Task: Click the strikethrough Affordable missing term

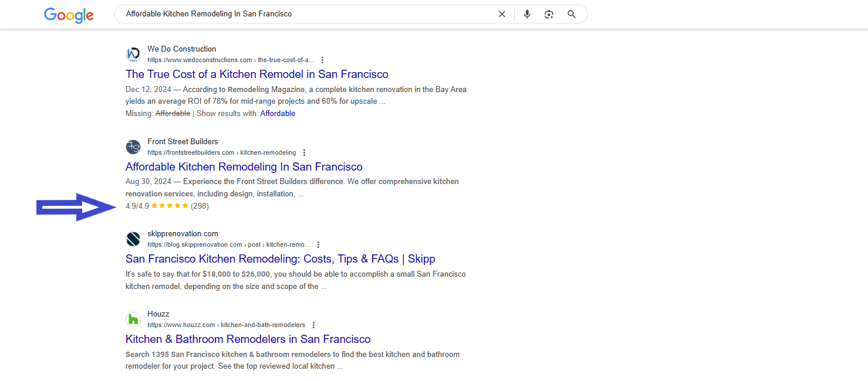Action: click(173, 114)
